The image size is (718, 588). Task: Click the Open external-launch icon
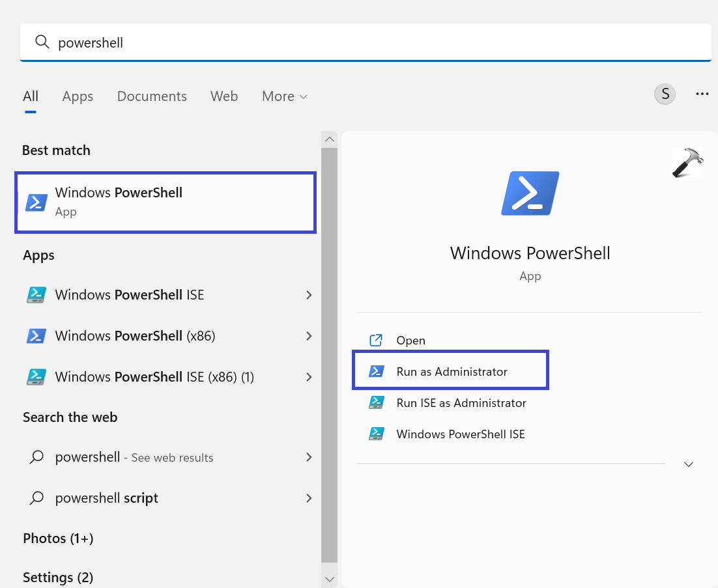(x=376, y=340)
